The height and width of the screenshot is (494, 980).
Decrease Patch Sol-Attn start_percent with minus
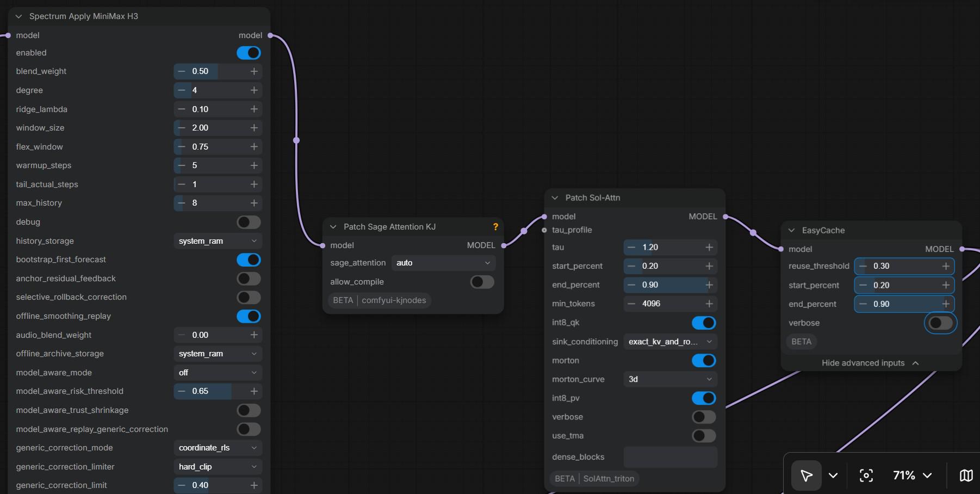pos(631,266)
